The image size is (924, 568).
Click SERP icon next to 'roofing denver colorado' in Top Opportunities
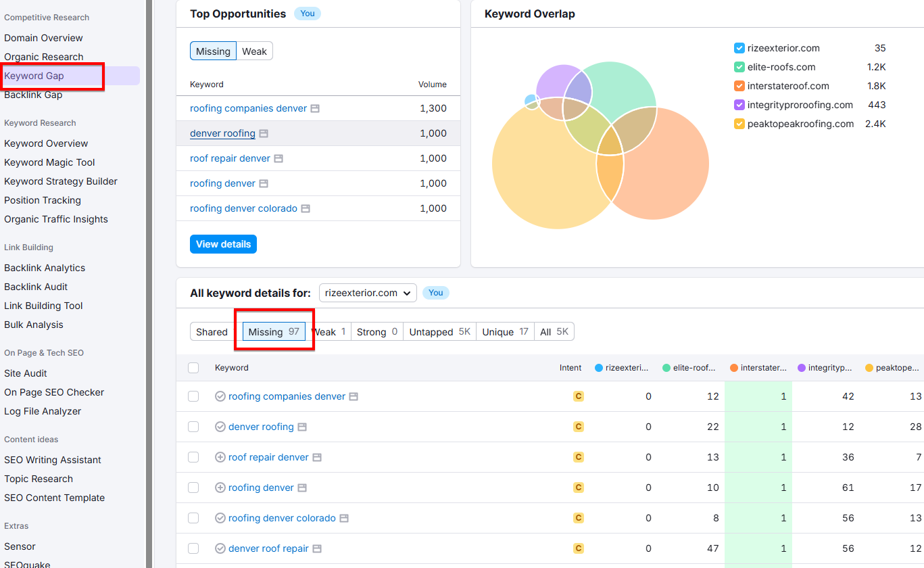click(x=306, y=208)
